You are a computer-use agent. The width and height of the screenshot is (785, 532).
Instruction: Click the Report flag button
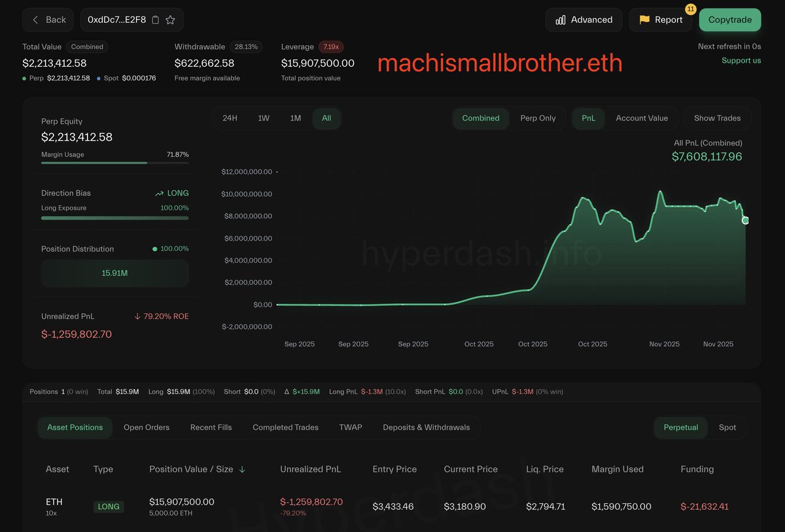tap(660, 20)
